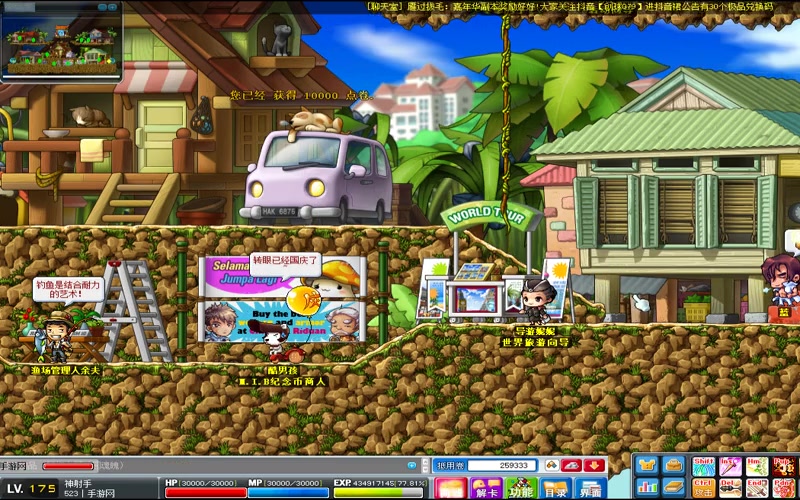Open the stats bar-chart icon
Viewport: 800px width, 500px height.
[x=646, y=488]
